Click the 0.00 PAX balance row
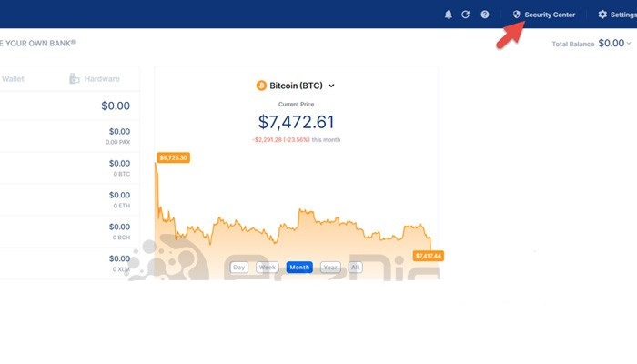This screenshot has height=364, width=637. (x=69, y=136)
